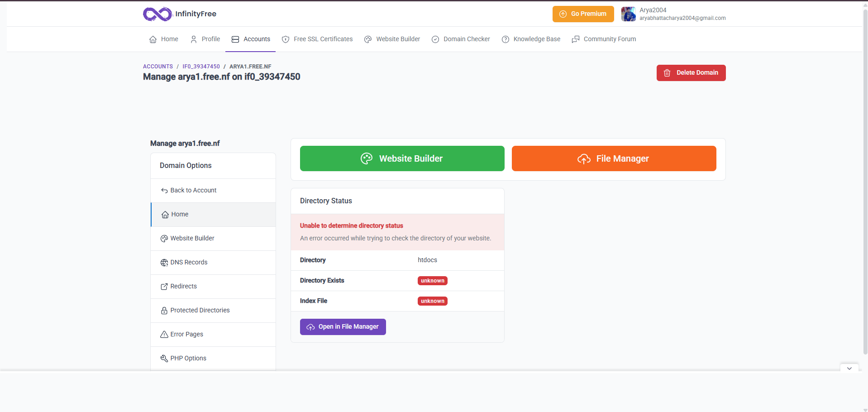Screen dimensions: 868x412
Task: Visit the Knowledge Base
Action: tap(531, 39)
